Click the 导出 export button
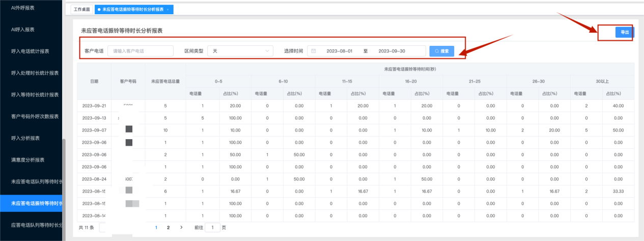 (x=625, y=32)
